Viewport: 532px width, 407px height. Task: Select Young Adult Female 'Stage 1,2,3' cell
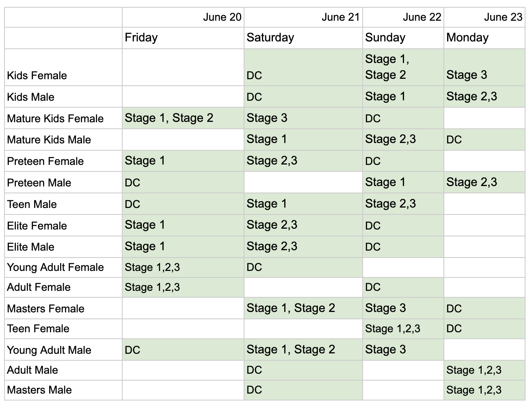183,267
